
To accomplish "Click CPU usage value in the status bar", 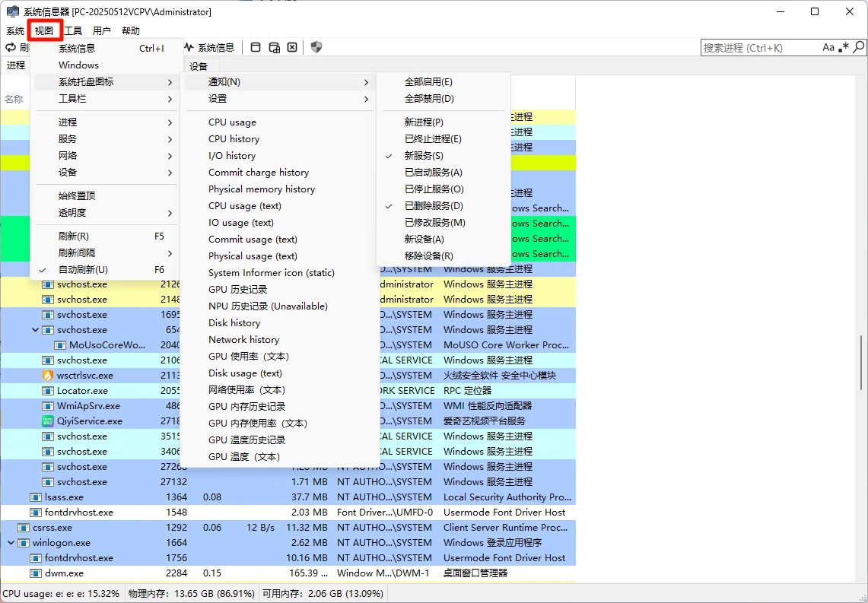I will pyautogui.click(x=61, y=594).
